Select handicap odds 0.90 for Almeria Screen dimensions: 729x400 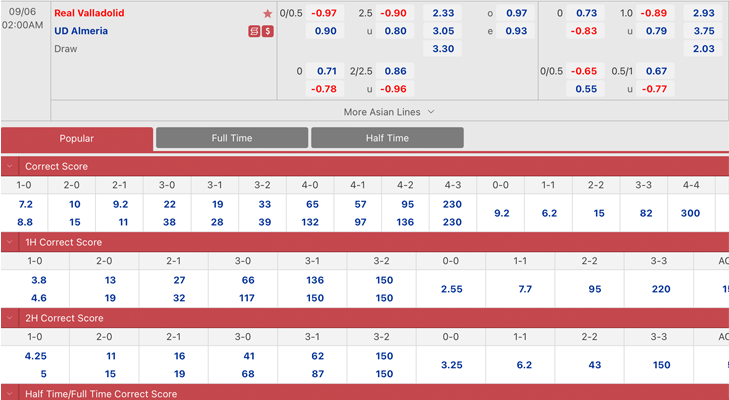[325, 31]
